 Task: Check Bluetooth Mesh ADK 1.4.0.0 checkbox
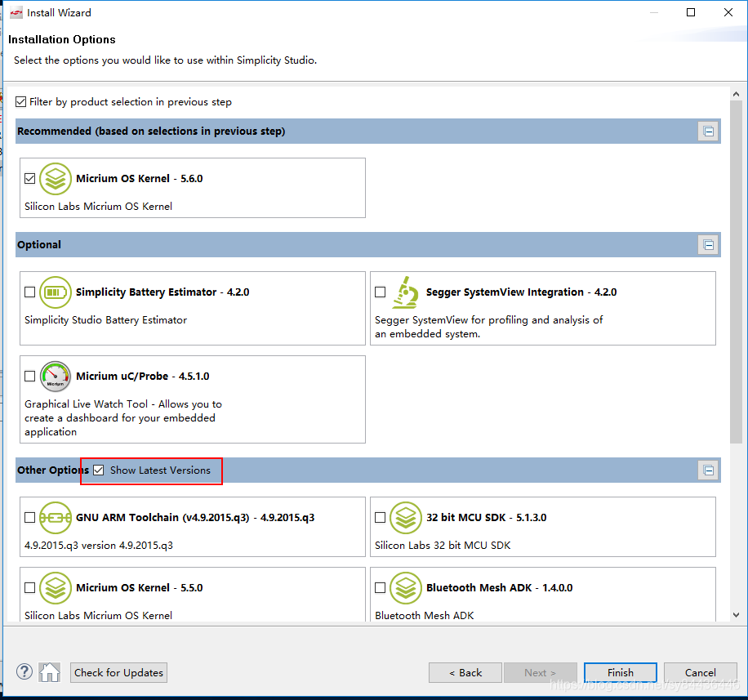(380, 587)
